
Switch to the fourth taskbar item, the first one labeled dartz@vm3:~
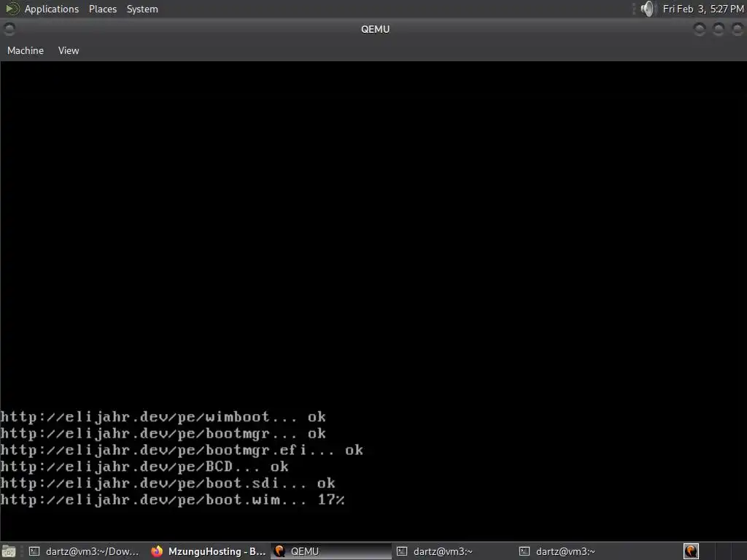coord(454,551)
